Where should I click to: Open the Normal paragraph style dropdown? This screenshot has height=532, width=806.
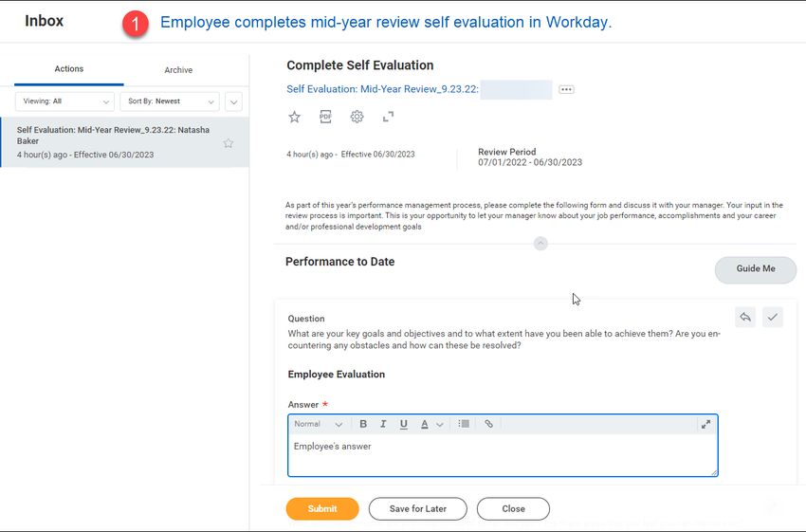pyautogui.click(x=318, y=424)
